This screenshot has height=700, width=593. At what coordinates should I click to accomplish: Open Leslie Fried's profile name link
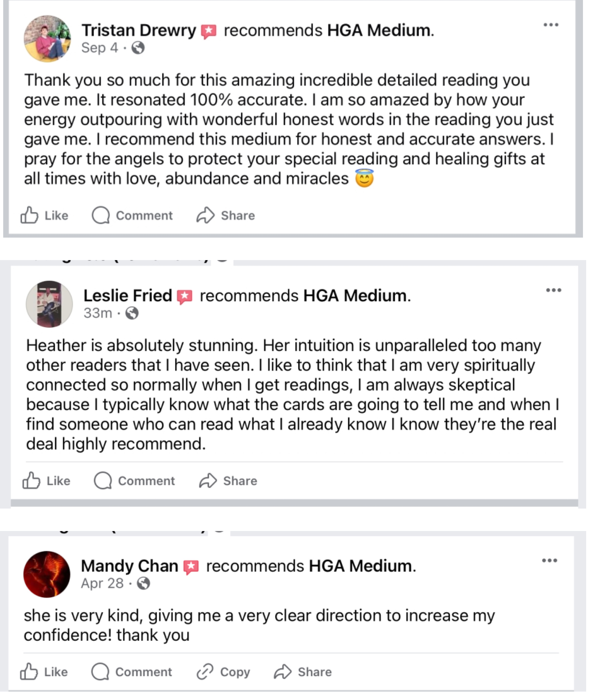click(x=128, y=296)
